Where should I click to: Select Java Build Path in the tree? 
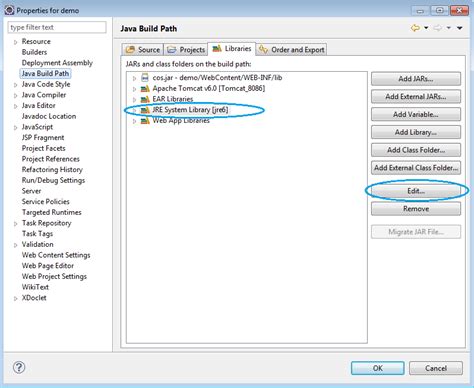tap(45, 73)
